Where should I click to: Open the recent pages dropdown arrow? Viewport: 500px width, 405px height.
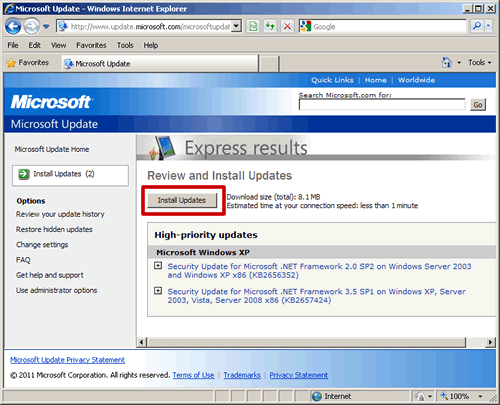tap(46, 26)
